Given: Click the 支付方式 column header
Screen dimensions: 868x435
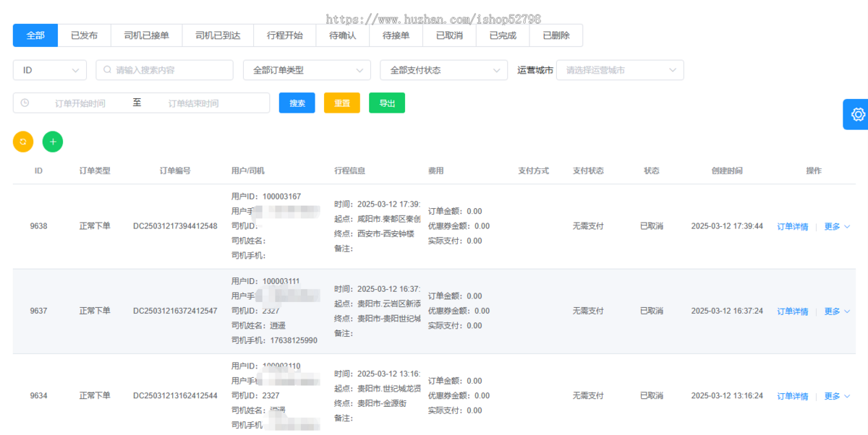Looking at the screenshot, I should (x=534, y=171).
